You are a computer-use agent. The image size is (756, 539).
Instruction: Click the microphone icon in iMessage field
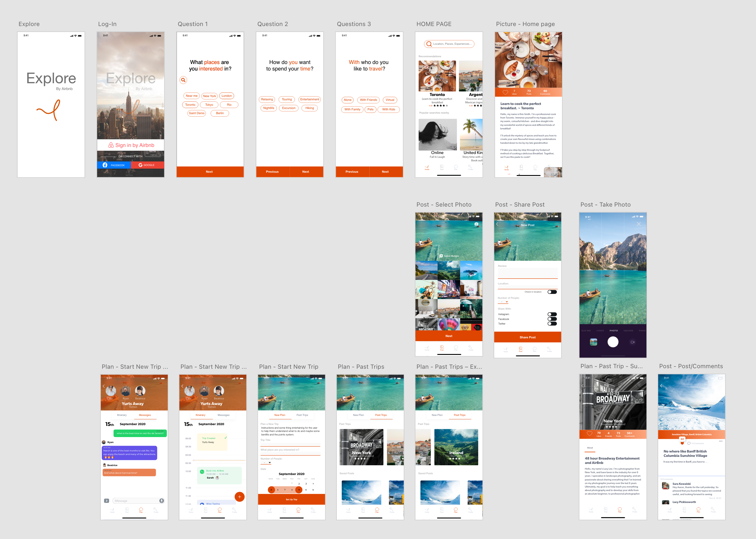pyautogui.click(x=161, y=501)
